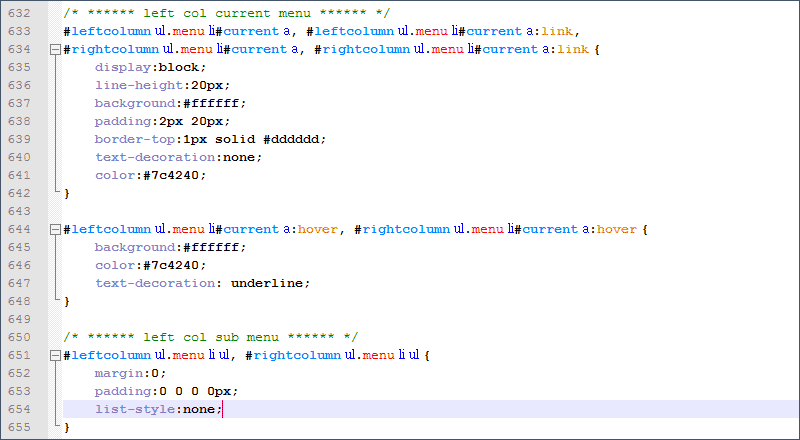
Task: Collapse the fold marker at line 634
Action: tap(55, 49)
